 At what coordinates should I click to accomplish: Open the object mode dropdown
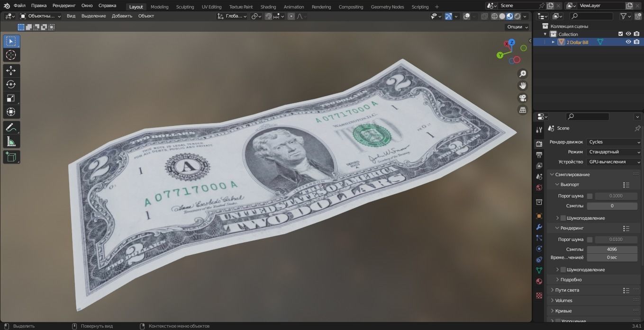pos(41,16)
